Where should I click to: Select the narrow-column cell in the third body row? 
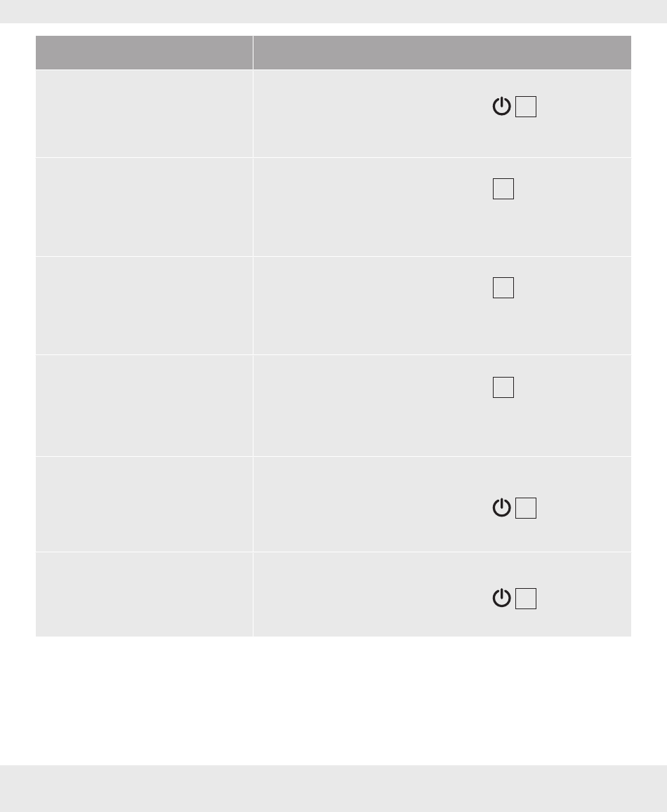click(144, 305)
